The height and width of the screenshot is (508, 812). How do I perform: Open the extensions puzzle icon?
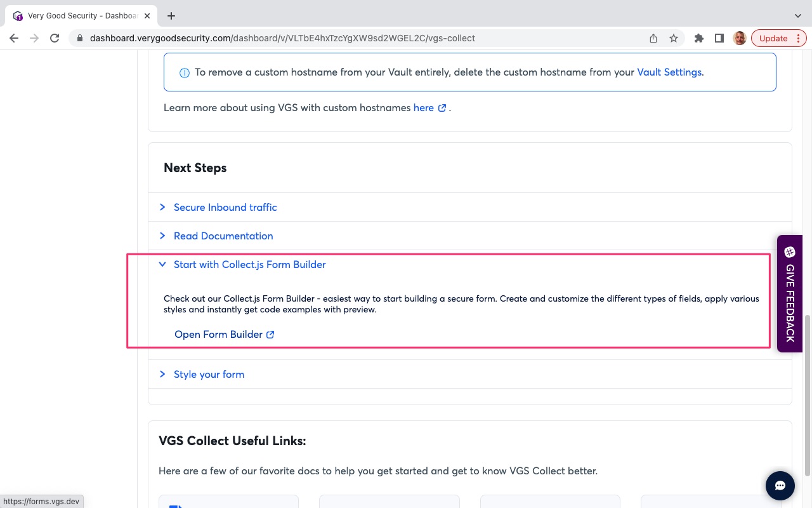point(699,38)
